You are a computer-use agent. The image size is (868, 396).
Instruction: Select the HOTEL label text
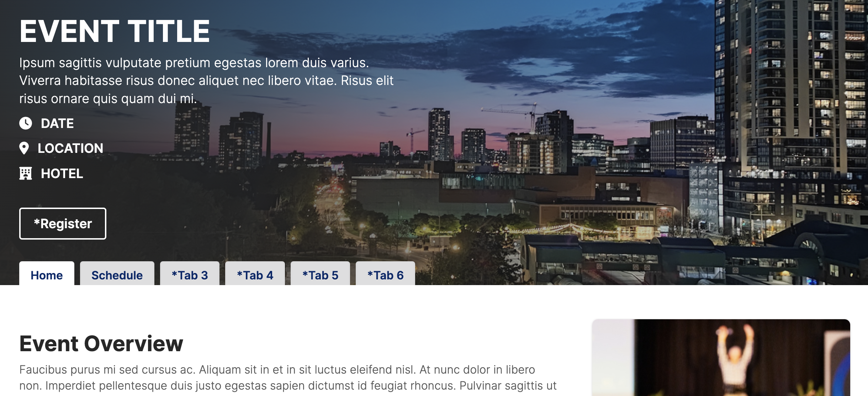62,173
